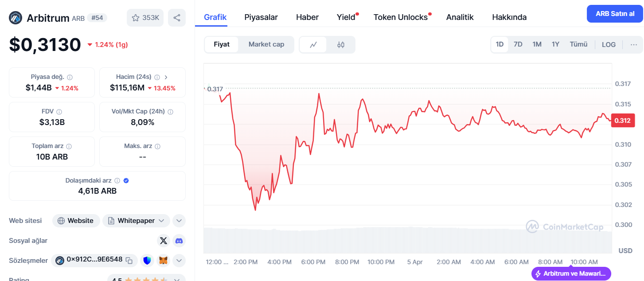Expand more contracts chevron
Viewport: 644px width, 281px height.
[179, 261]
